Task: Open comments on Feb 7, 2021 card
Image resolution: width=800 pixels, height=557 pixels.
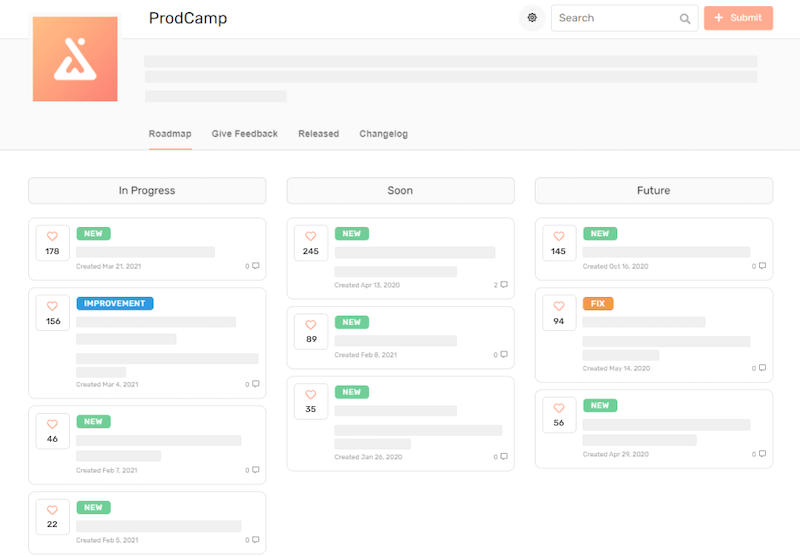Action: tap(253, 470)
